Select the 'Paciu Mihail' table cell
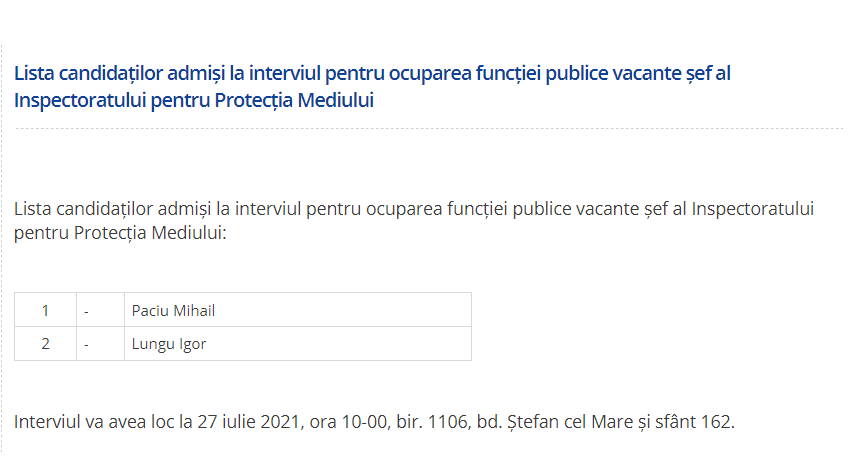The image size is (850, 469). 298,310
